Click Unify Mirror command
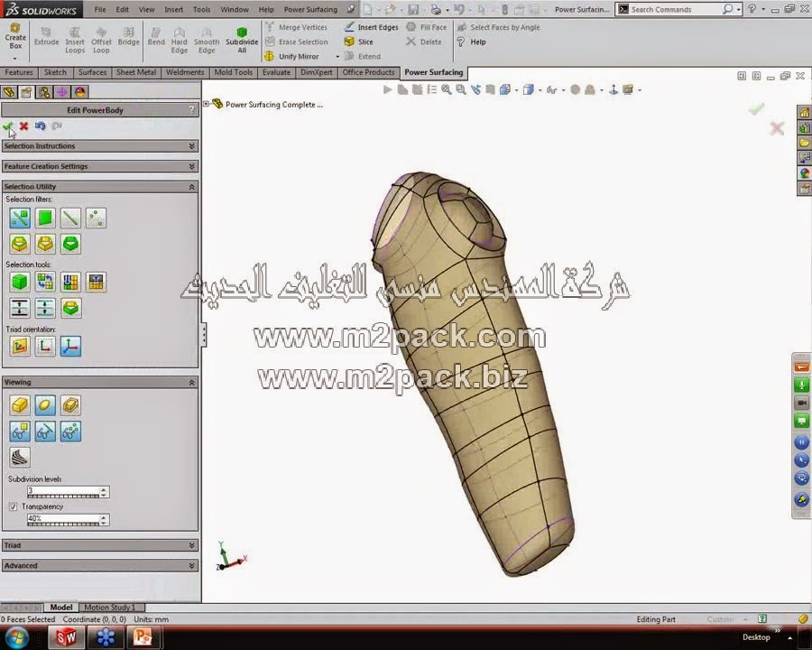The height and width of the screenshot is (650, 812). pyautogui.click(x=291, y=56)
